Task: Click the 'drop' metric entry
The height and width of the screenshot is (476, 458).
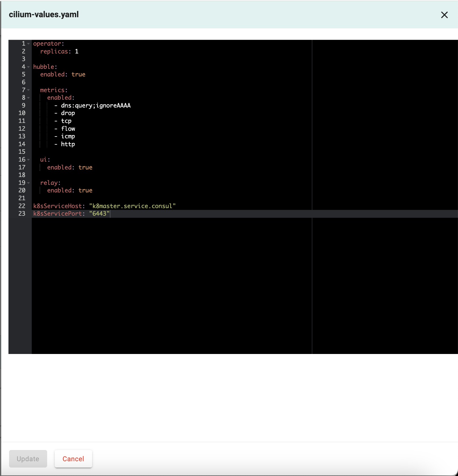Action: pyautogui.click(x=68, y=113)
